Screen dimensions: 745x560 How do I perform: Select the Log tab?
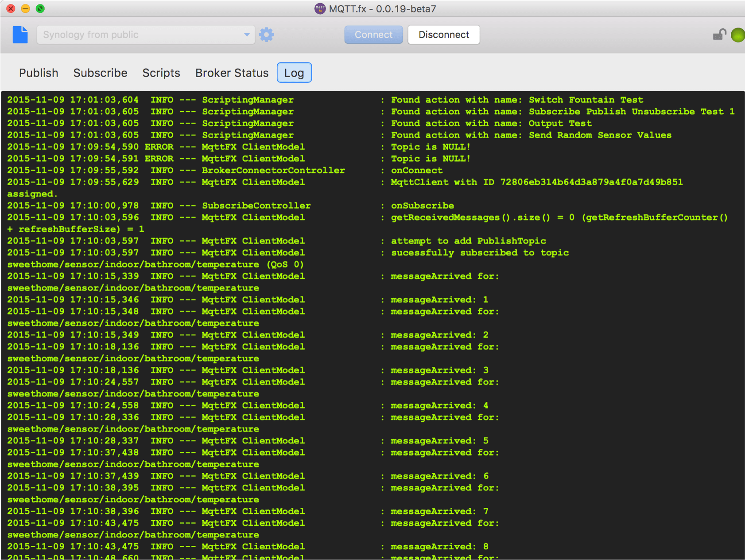[x=294, y=73]
